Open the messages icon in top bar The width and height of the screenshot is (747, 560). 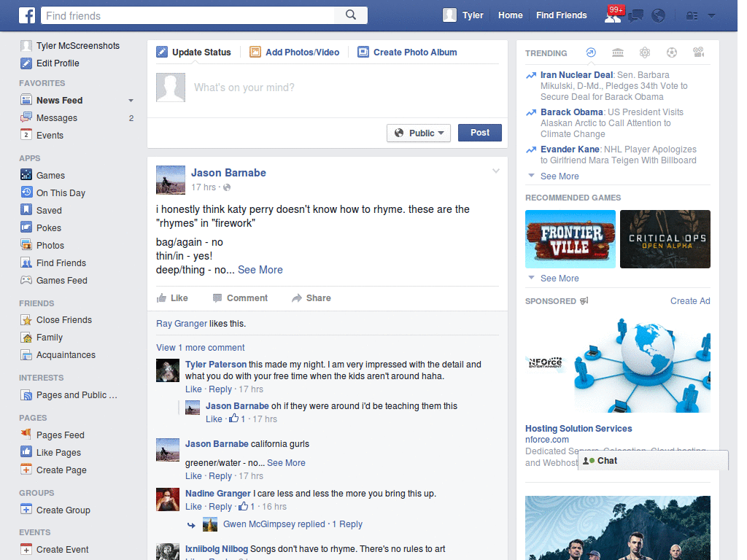point(635,16)
